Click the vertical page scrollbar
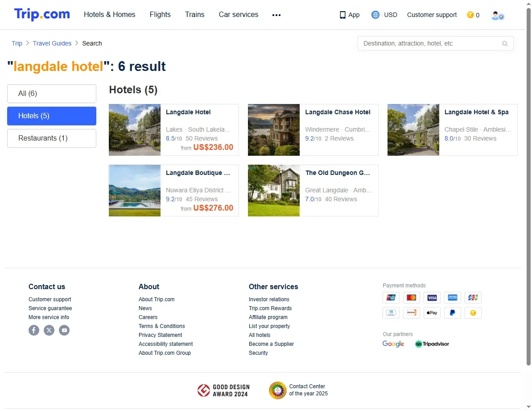 pyautogui.click(x=528, y=187)
